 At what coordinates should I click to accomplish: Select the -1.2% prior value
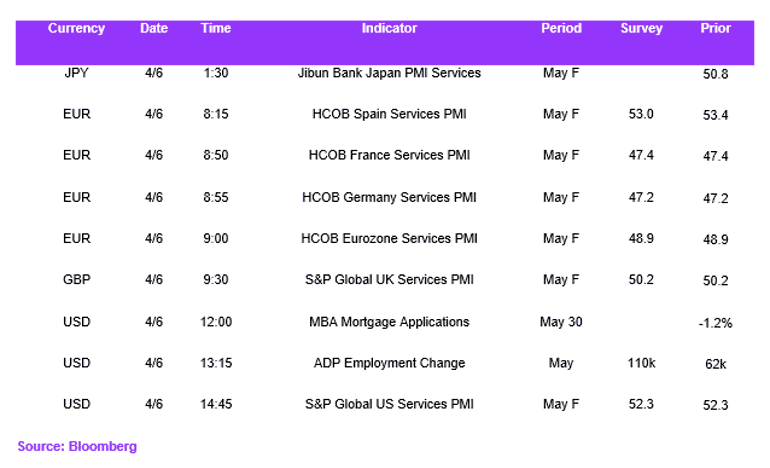click(x=715, y=323)
